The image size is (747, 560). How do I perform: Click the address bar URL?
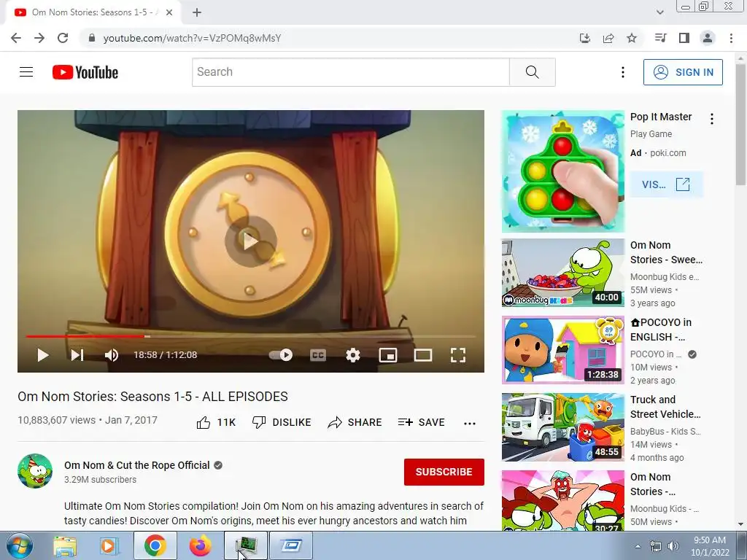192,38
